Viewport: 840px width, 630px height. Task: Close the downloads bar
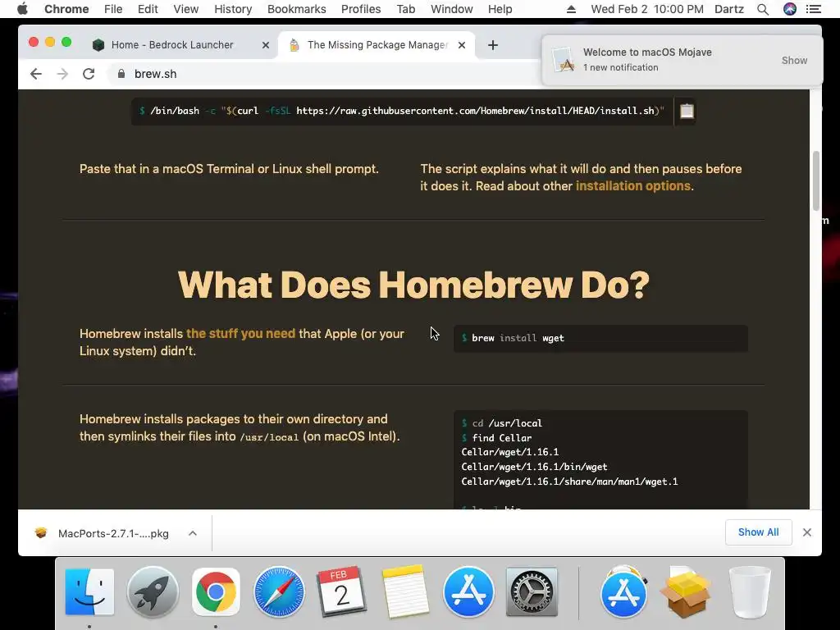point(807,532)
